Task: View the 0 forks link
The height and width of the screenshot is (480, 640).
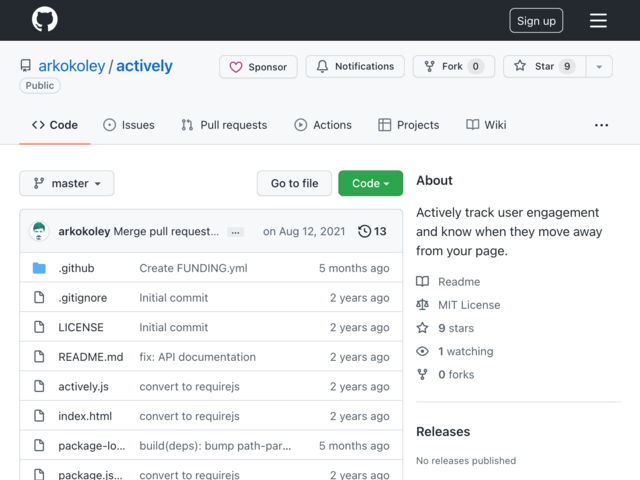Action: pos(456,375)
